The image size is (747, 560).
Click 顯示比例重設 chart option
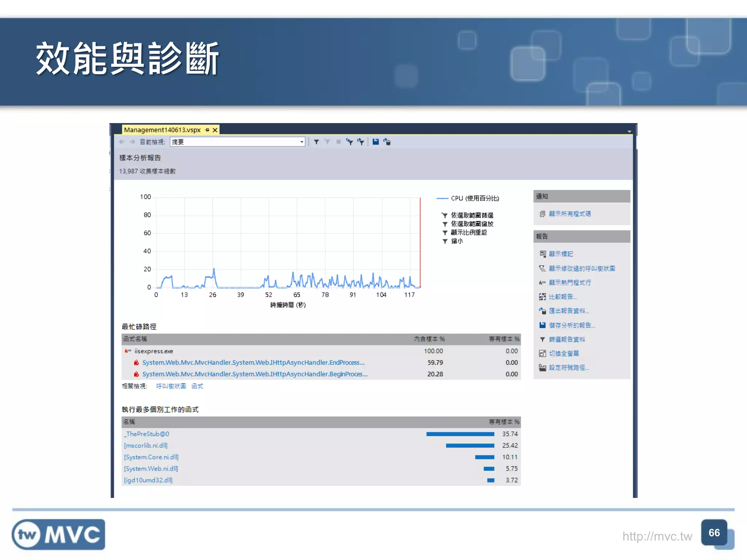[x=469, y=232]
